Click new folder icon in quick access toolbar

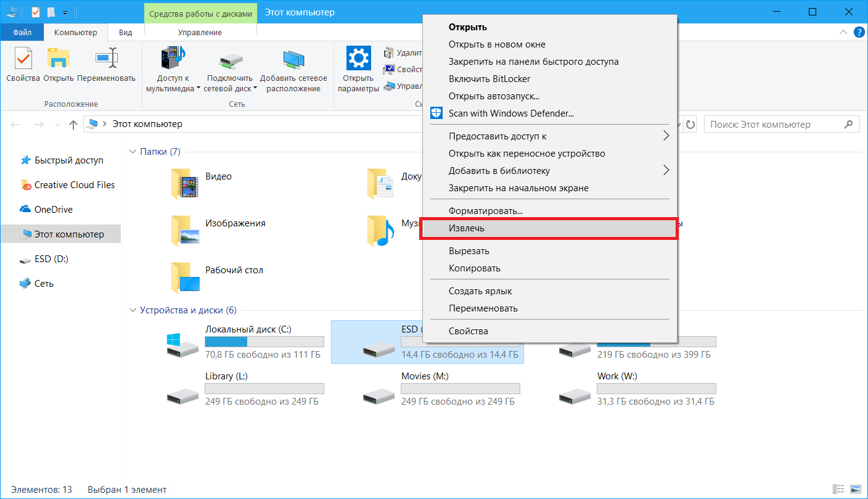[51, 12]
